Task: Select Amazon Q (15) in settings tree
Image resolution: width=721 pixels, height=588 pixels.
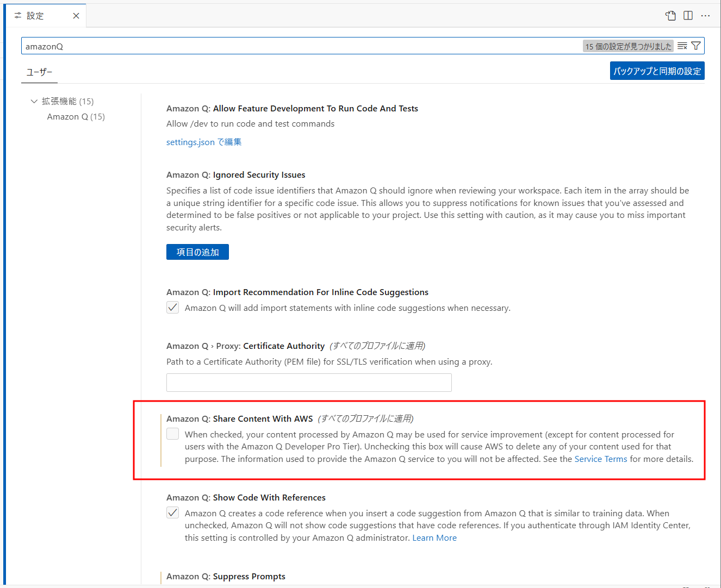Action: coord(76,117)
